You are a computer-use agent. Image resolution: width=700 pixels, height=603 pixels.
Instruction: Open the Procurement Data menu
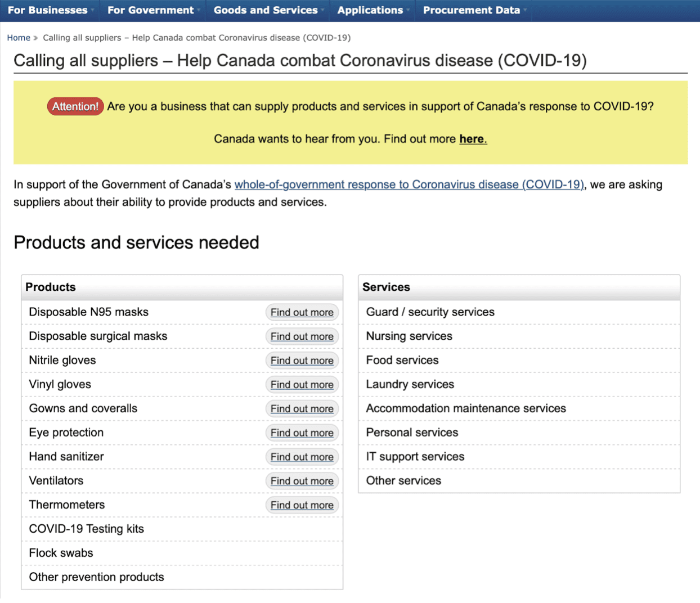474,10
